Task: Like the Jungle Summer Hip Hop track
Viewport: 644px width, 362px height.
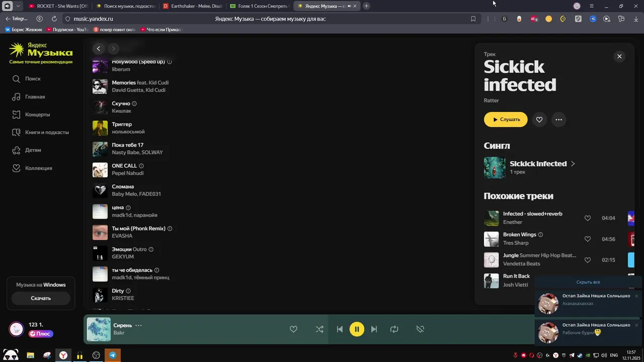Action: pyautogui.click(x=587, y=260)
